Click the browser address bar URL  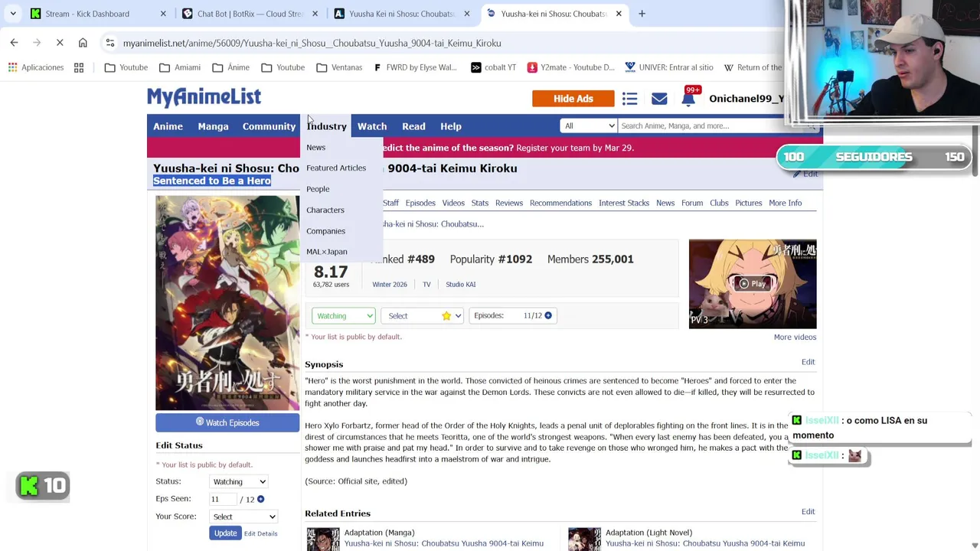(x=312, y=43)
